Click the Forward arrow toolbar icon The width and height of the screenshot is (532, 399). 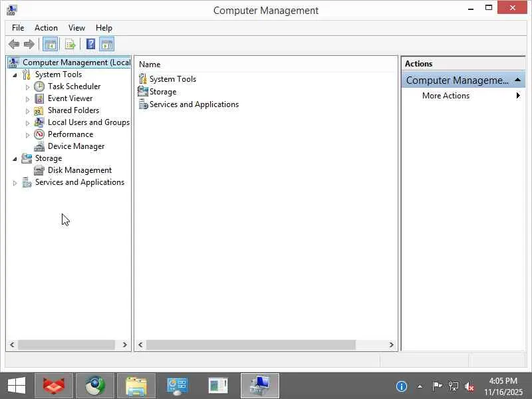[x=29, y=44]
